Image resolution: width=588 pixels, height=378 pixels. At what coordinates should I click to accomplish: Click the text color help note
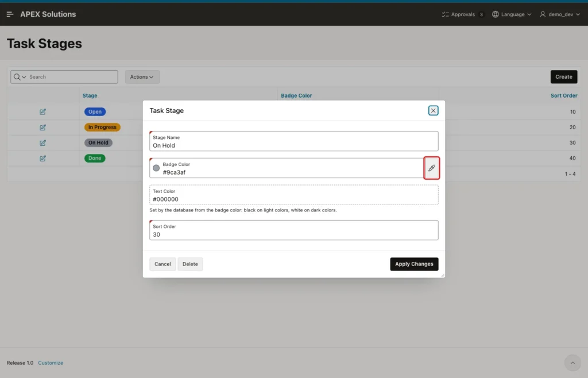[x=243, y=210]
